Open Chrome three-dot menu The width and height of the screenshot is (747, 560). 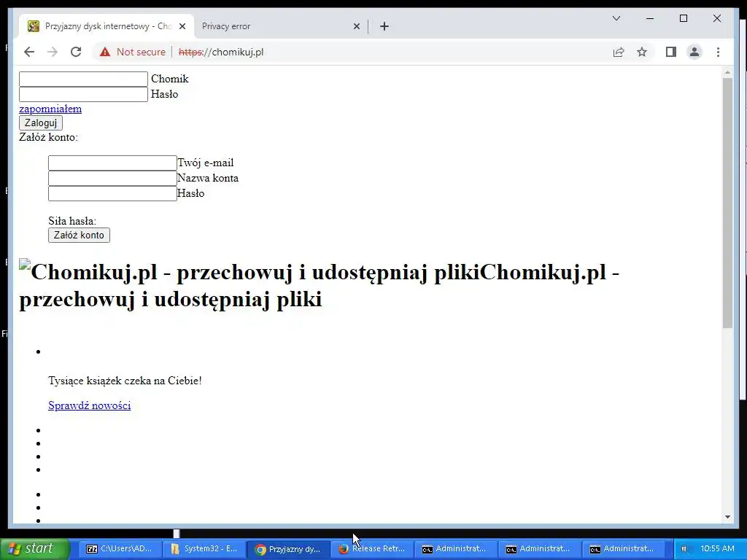coord(718,52)
